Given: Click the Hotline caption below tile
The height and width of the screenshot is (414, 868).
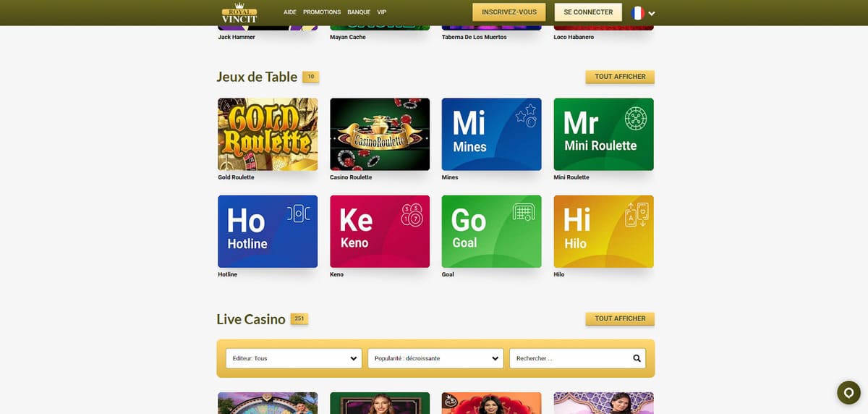Looking at the screenshot, I should [x=228, y=274].
